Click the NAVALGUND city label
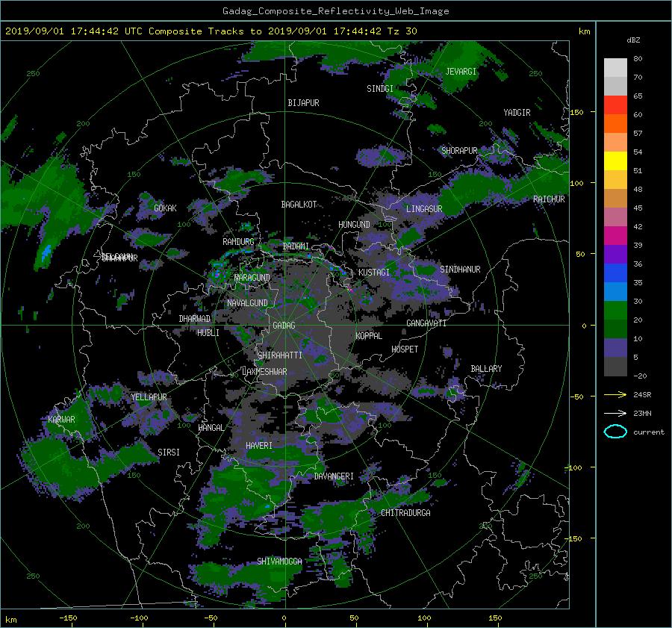The width and height of the screenshot is (672, 628). pyautogui.click(x=247, y=303)
